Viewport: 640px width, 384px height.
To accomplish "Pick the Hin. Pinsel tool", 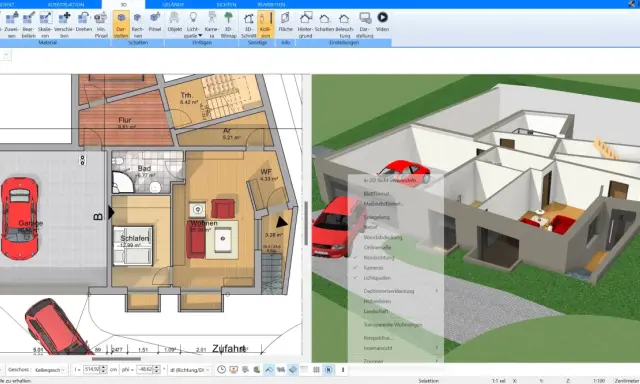I will (101, 24).
